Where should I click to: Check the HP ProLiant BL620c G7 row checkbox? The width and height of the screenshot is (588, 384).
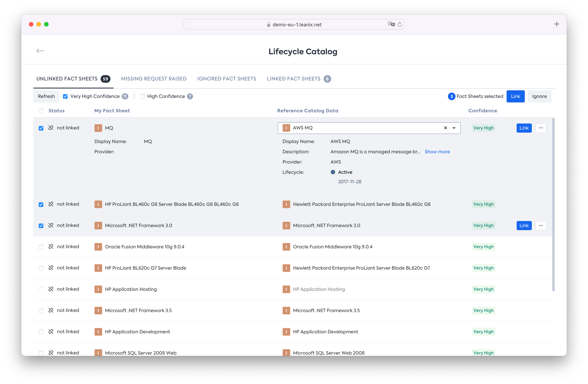click(41, 268)
